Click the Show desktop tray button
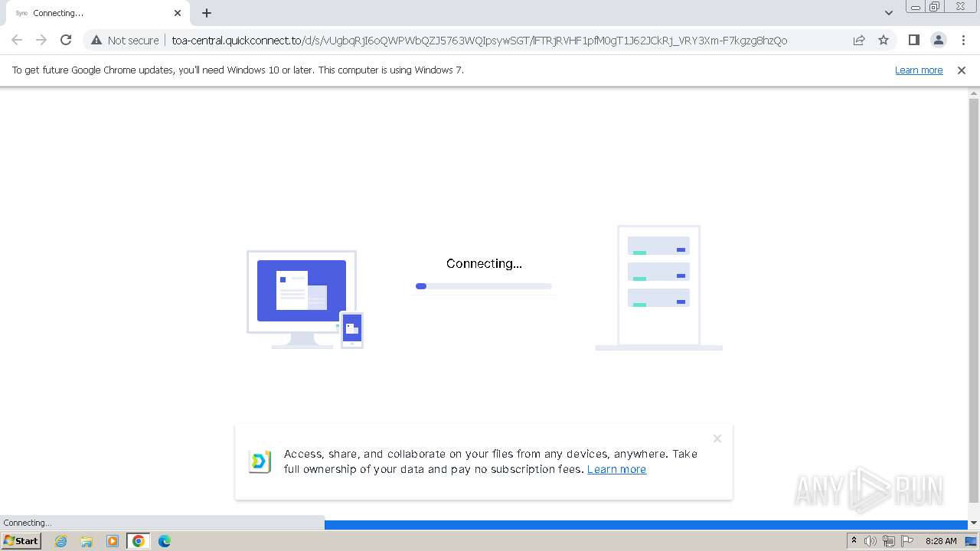Screen dimensions: 980x551 (x=971, y=541)
